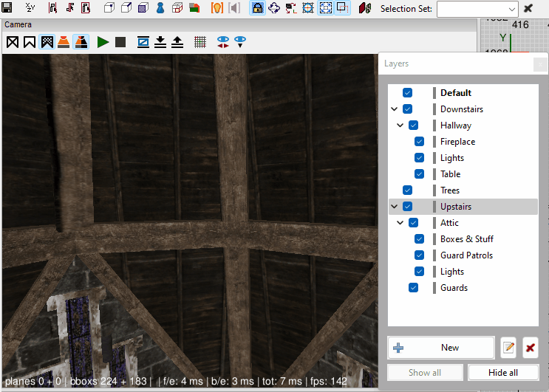Screen dimensions: 549x392
Task: Uncheck the Upstairs layer checkbox
Action: 407,206
